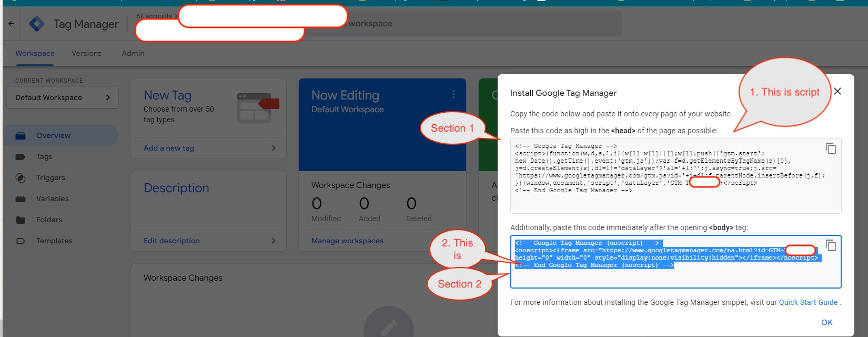The image size is (868, 337).
Task: Copy the body noscript snippet
Action: (x=831, y=245)
